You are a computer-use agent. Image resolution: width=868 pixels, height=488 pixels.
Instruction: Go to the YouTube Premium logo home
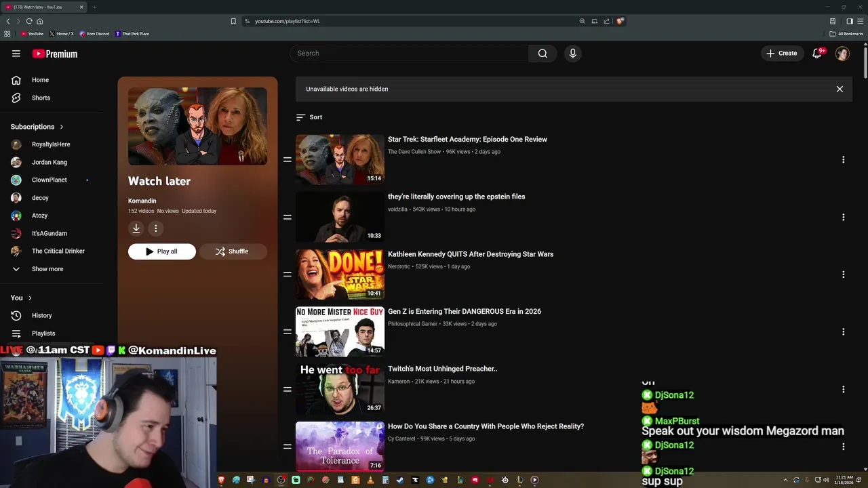click(x=54, y=54)
